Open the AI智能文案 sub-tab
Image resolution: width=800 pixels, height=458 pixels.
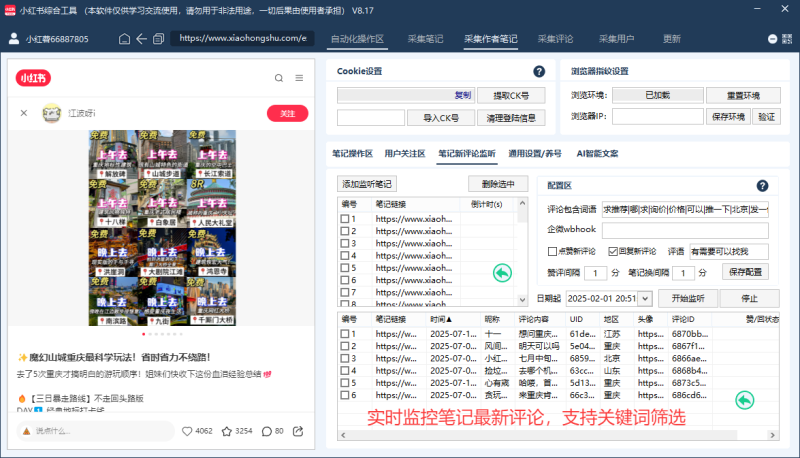pos(597,154)
